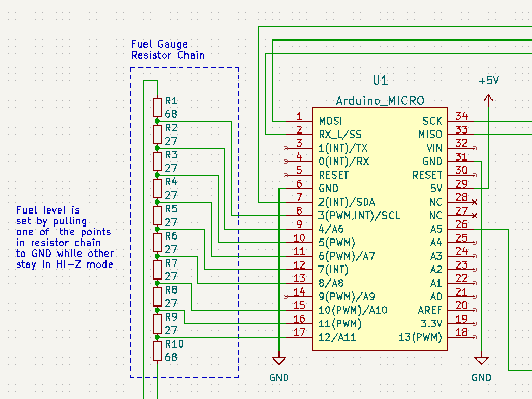Click the no-connect X on pin 27
The height and width of the screenshot is (399, 532).
coord(475,216)
